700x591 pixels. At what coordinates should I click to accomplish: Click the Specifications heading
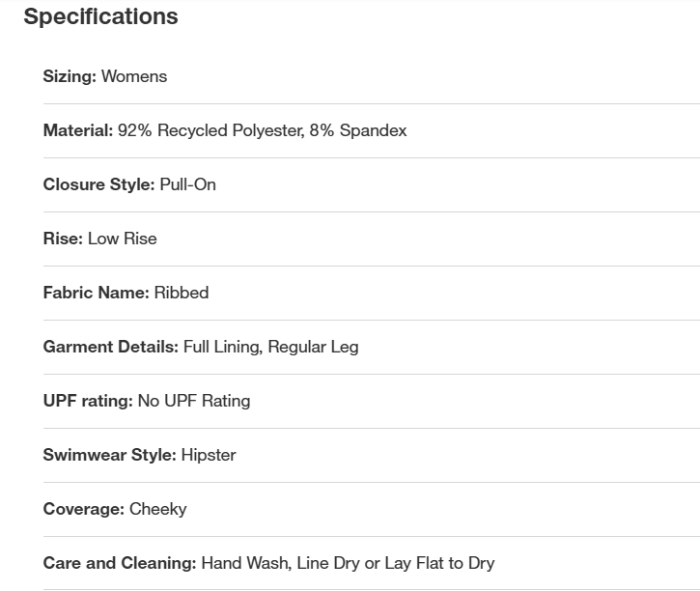click(100, 16)
